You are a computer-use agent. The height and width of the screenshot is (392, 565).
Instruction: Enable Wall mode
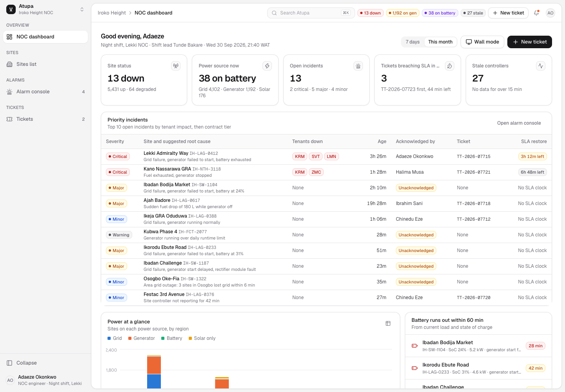point(482,42)
